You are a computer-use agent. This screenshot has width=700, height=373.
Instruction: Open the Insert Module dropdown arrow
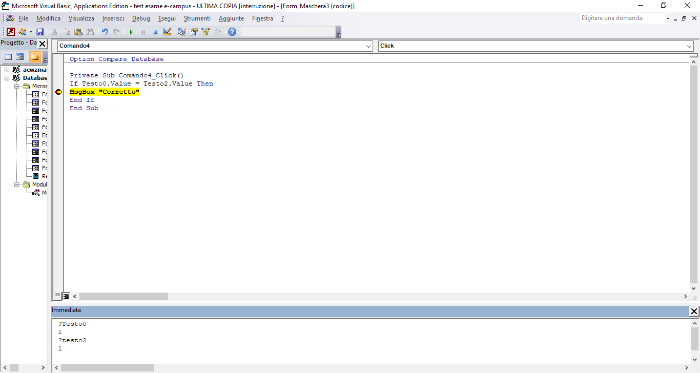(30, 32)
